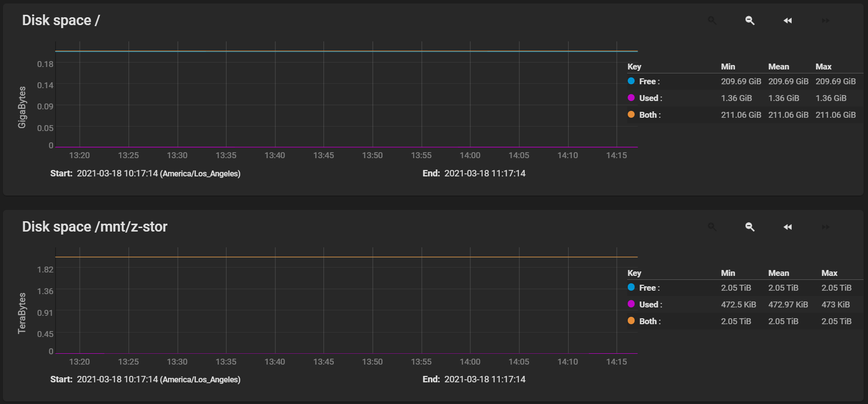Step back in time on /mnt/z-stor chart
The height and width of the screenshot is (404, 868).
click(788, 227)
